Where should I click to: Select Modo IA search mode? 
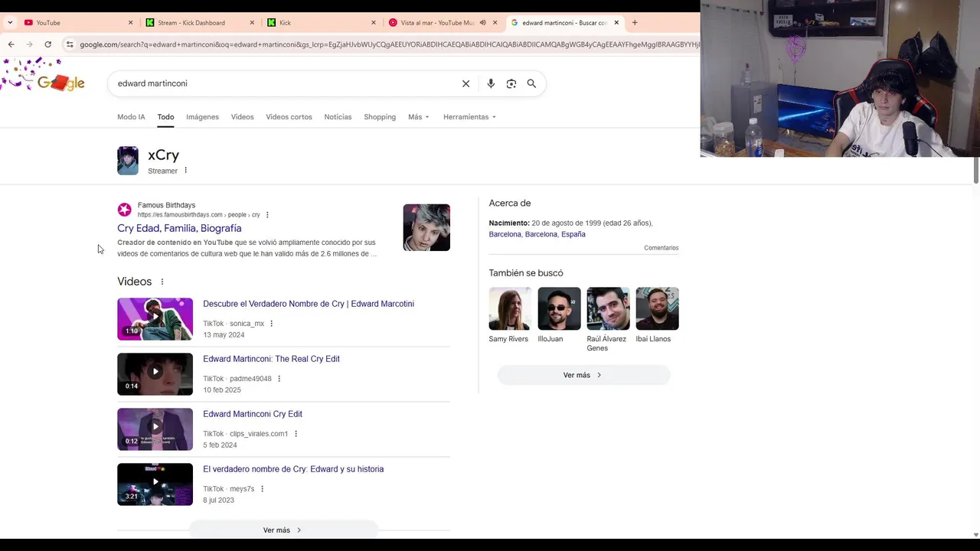pyautogui.click(x=131, y=117)
